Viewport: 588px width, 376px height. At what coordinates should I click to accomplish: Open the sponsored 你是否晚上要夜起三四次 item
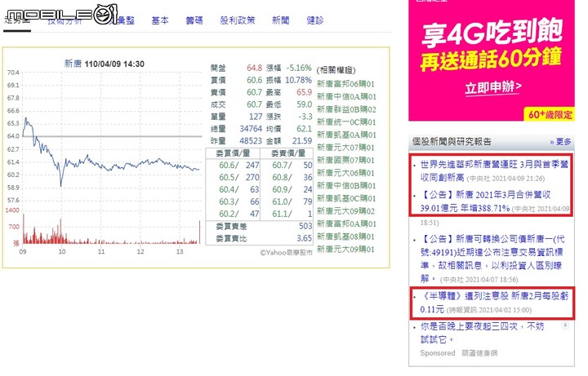click(x=482, y=333)
